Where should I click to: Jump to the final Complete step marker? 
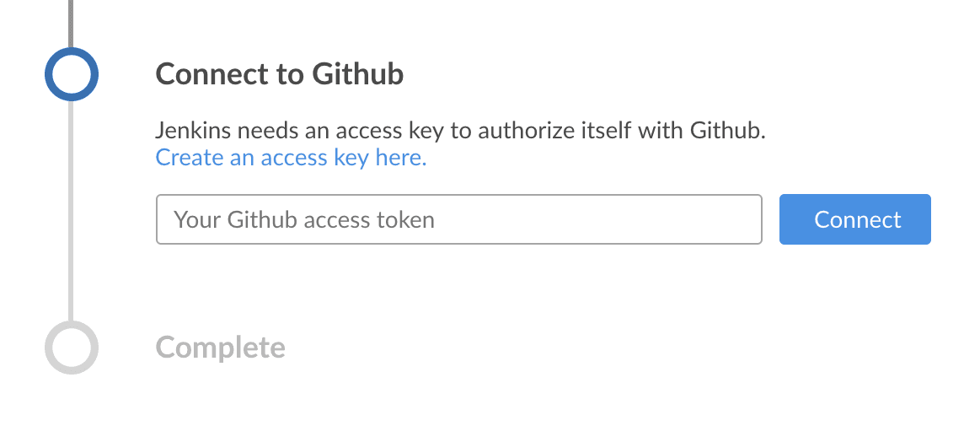72,347
